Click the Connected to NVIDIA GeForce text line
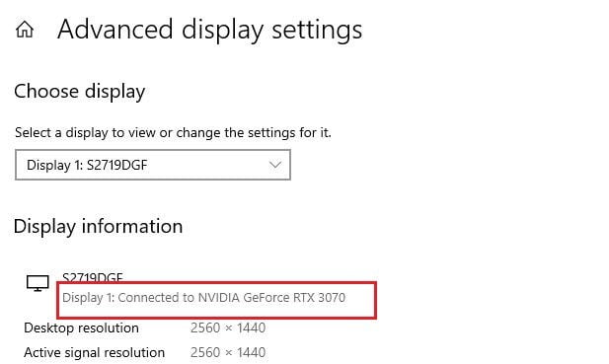 (x=204, y=298)
